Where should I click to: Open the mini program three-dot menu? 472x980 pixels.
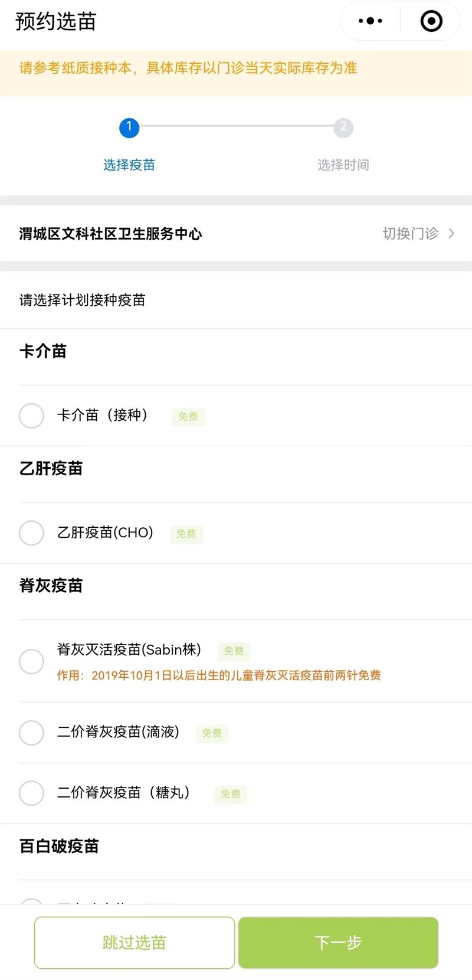click(371, 21)
